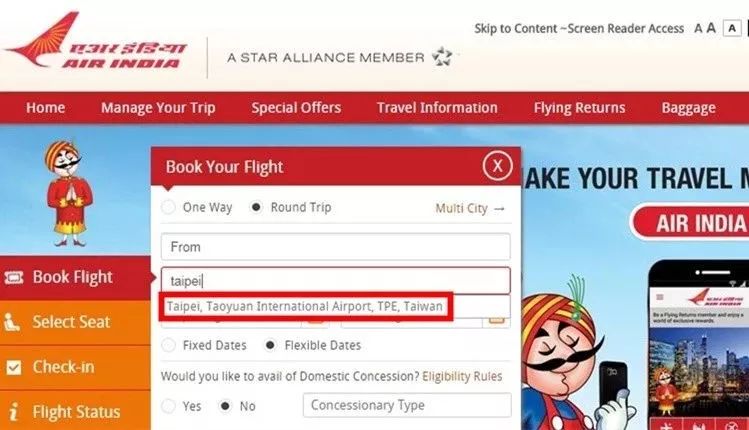The height and width of the screenshot is (430, 749).
Task: Open the Flying Returns menu
Action: [579, 108]
